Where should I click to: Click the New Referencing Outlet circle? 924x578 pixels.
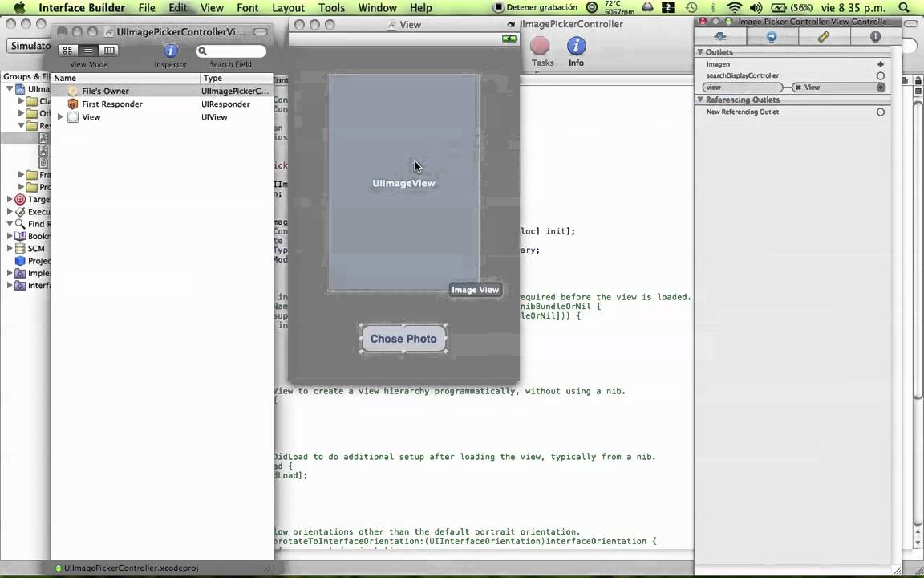(x=881, y=112)
